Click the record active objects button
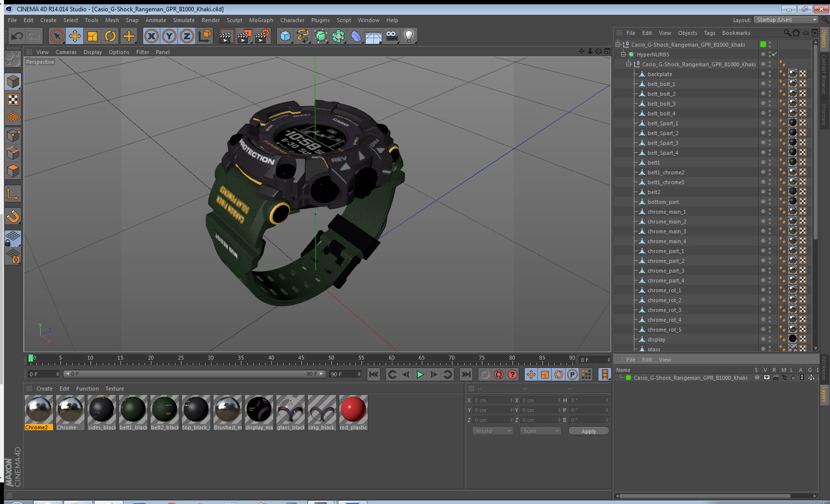Screen dimensions: 830x504 pos(485,374)
